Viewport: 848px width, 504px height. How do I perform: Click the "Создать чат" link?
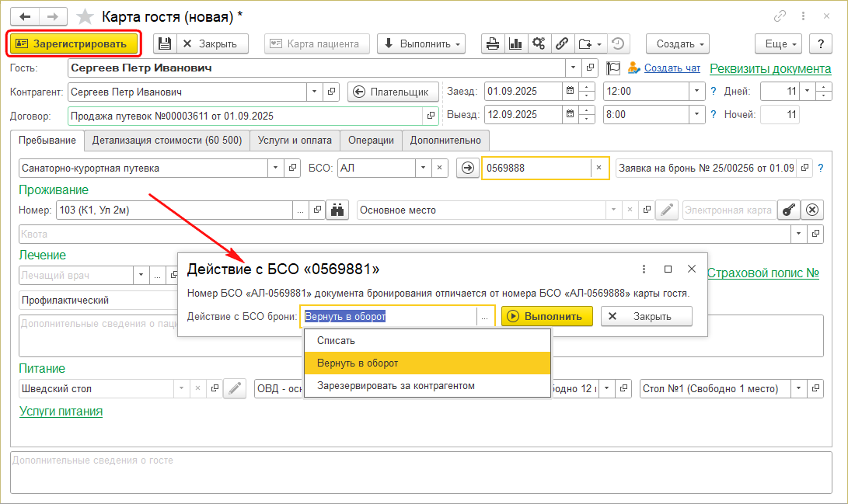pos(672,68)
